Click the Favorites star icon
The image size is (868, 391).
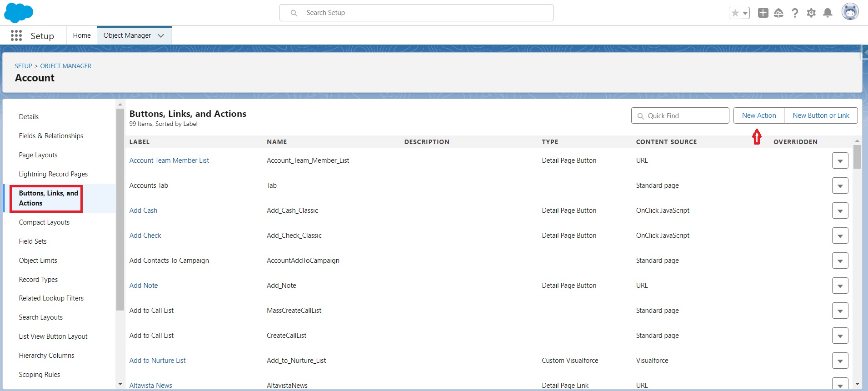pos(735,13)
